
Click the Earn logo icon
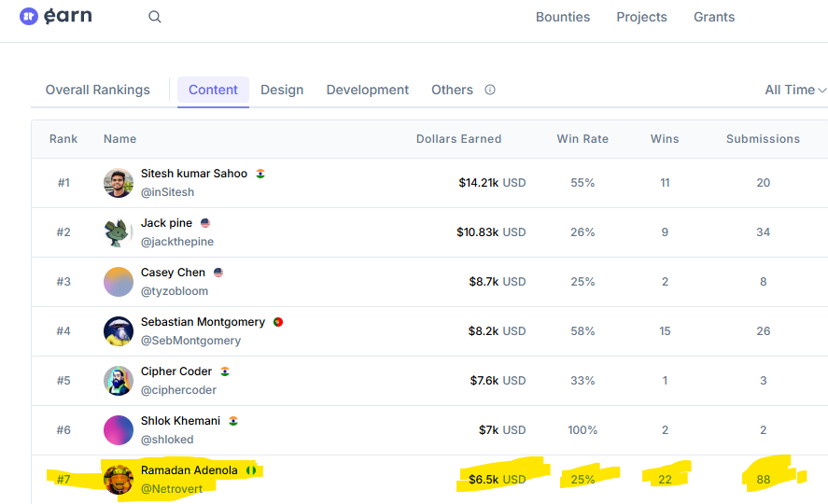tap(29, 17)
